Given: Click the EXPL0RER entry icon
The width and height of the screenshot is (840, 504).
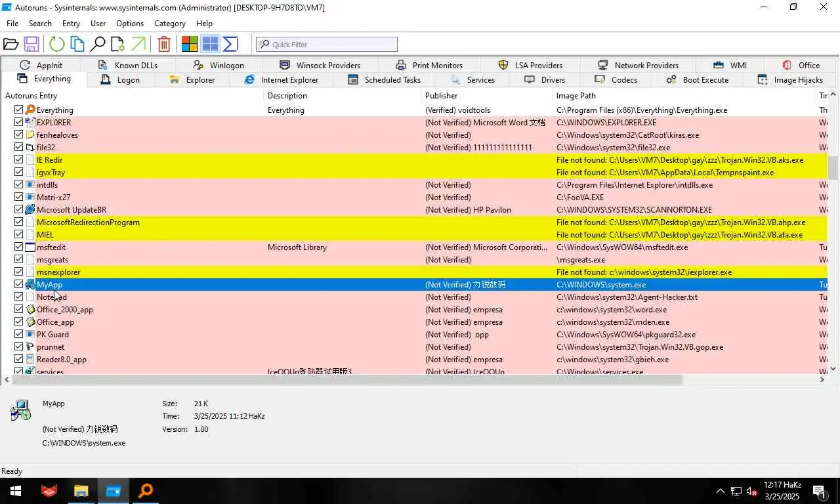Looking at the screenshot, I should pos(30,122).
